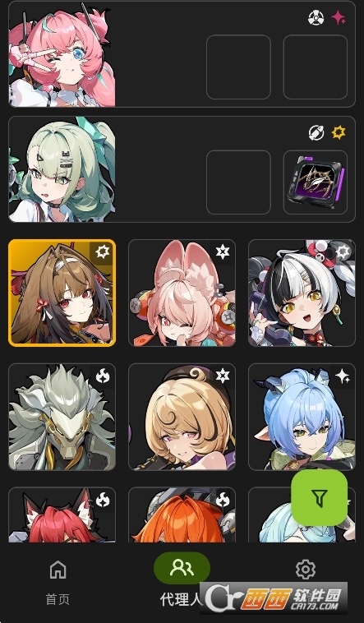The image size is (364, 623).
Task: Click the purple W-Engine item icon
Action: 316,182
